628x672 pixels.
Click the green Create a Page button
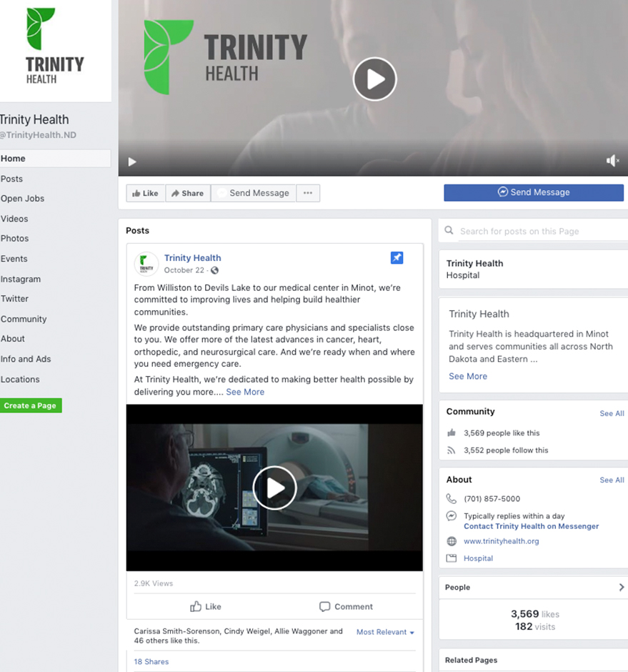tap(31, 405)
